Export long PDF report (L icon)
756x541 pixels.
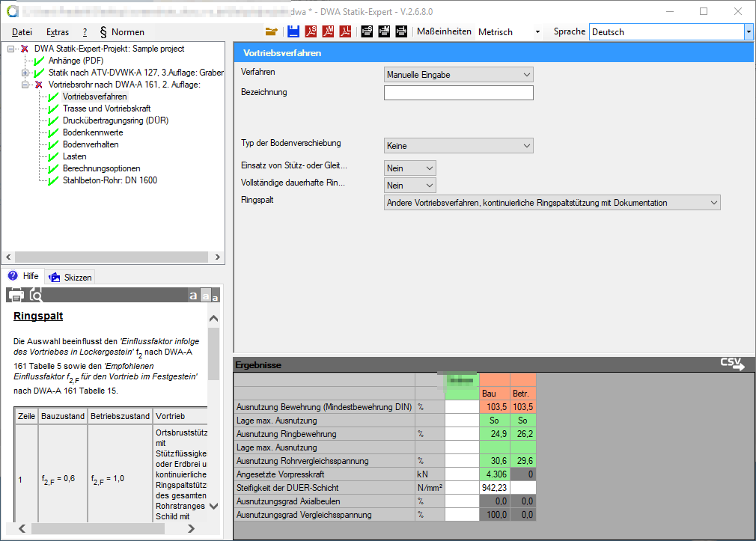point(346,31)
